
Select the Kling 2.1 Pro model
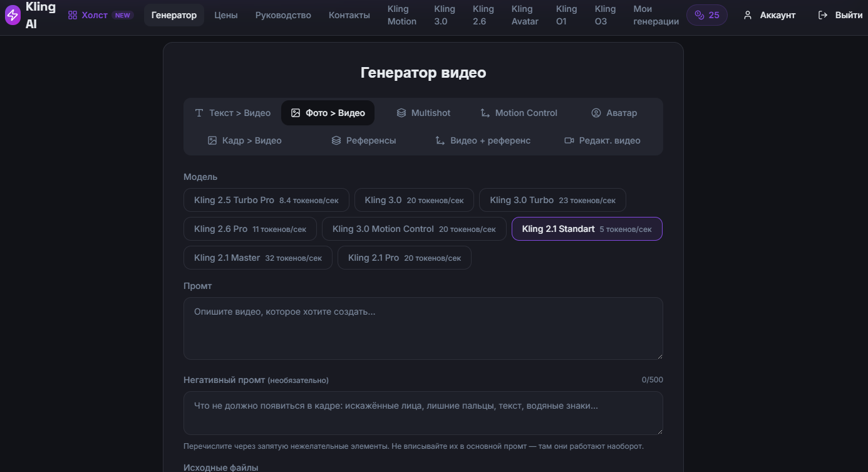405,258
